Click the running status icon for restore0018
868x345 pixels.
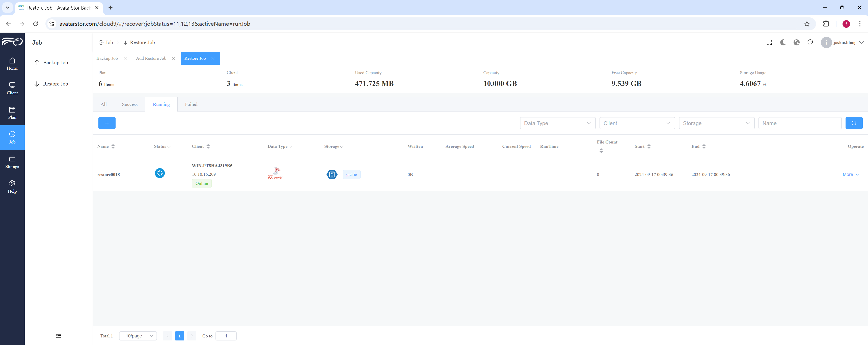[x=160, y=173]
